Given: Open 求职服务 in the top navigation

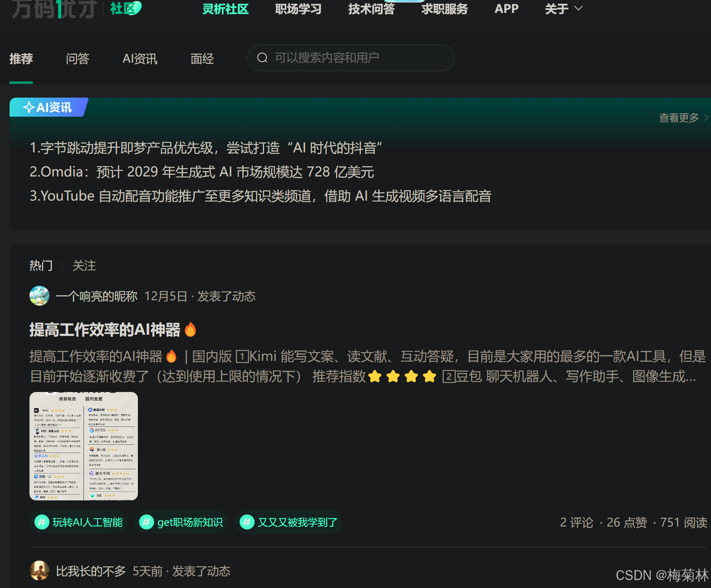Looking at the screenshot, I should click(445, 9).
